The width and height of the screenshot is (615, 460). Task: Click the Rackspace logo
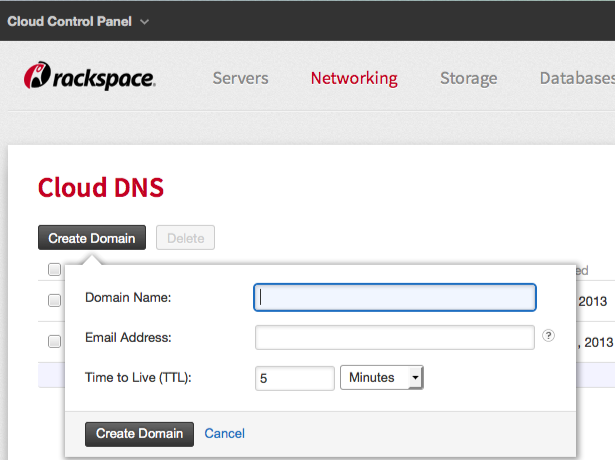tap(89, 76)
